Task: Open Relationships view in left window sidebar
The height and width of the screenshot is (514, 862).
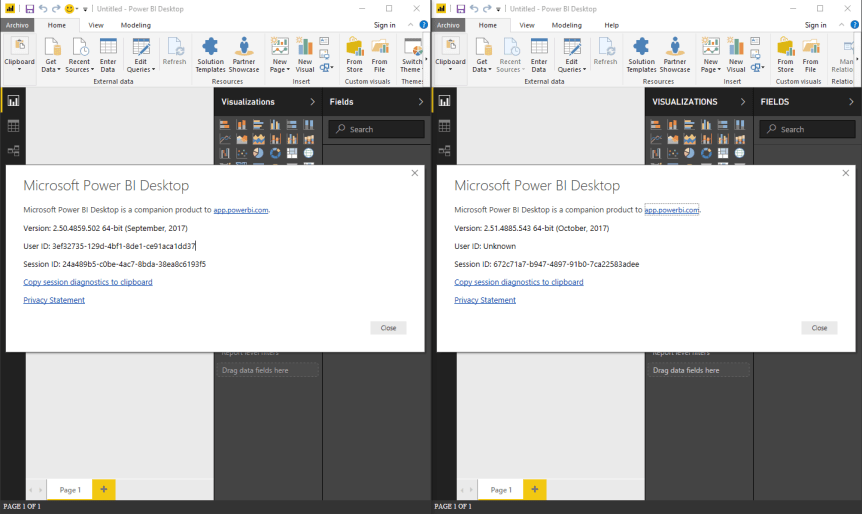Action: point(13,151)
